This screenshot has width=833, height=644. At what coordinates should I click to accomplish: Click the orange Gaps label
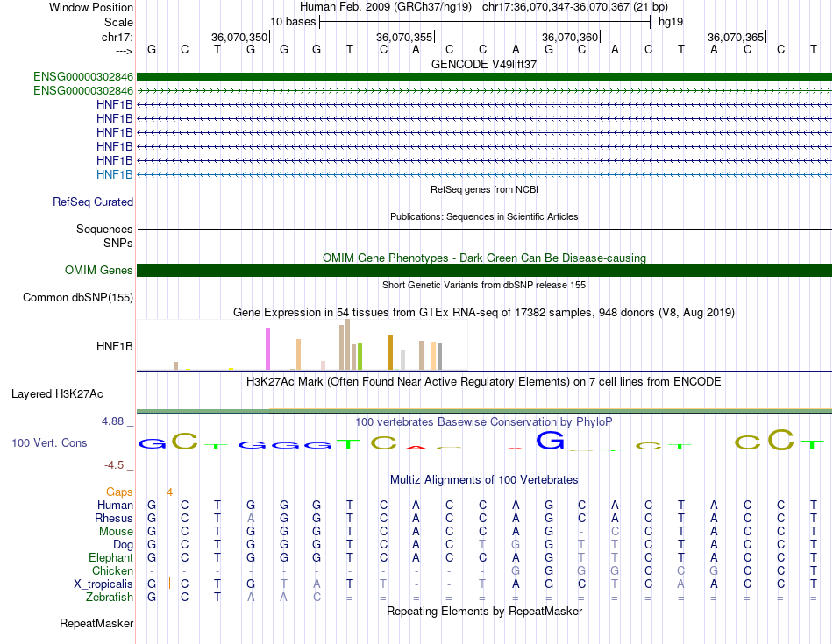point(119,492)
